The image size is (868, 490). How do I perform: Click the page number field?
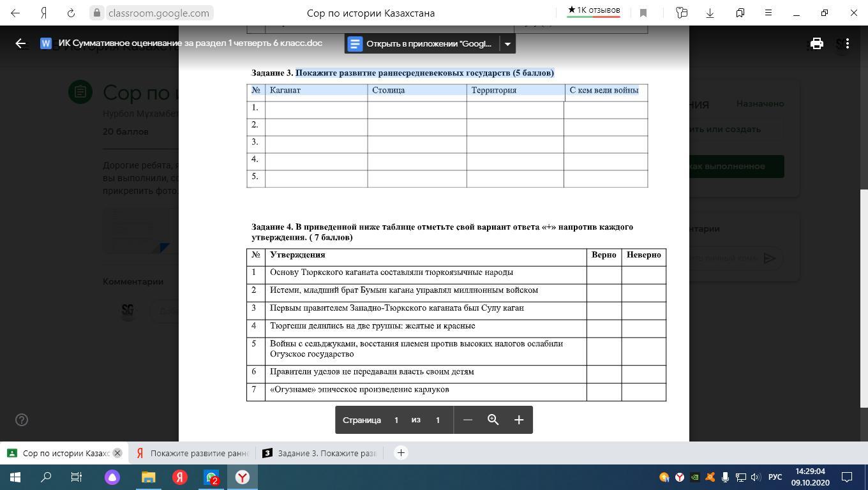click(x=396, y=420)
